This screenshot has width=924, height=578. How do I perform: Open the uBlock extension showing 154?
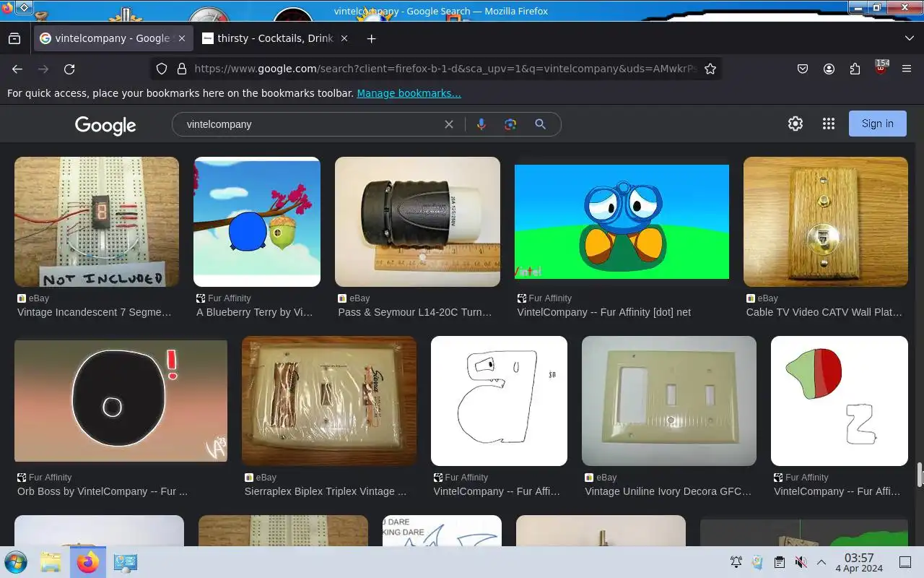coord(881,68)
